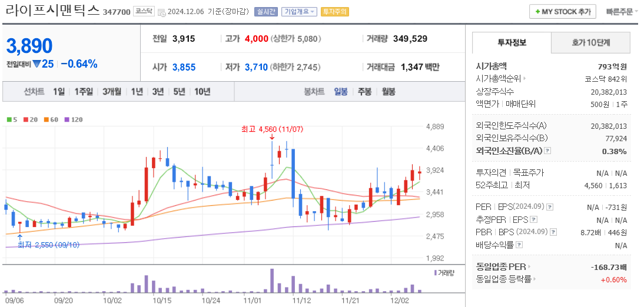Image resolution: width=644 pixels, height=307 pixels.
Task: Switch to the 투자정보 tab
Action: point(512,42)
